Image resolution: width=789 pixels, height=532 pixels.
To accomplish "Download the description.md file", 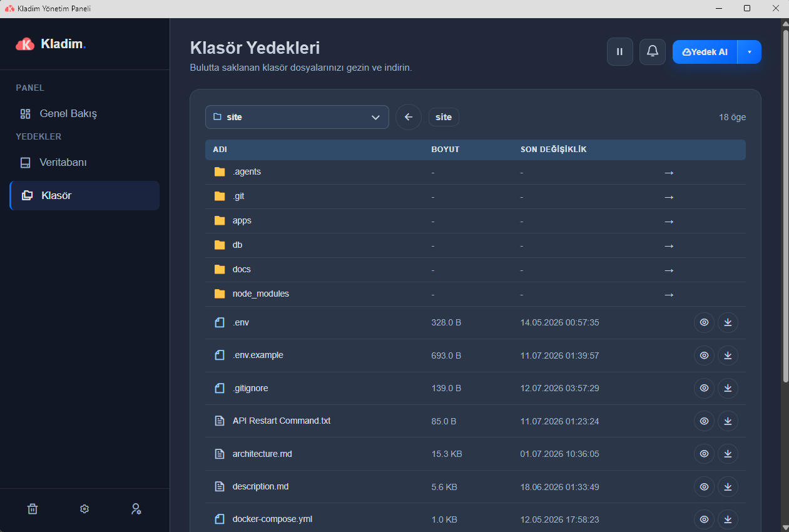I will click(x=728, y=487).
